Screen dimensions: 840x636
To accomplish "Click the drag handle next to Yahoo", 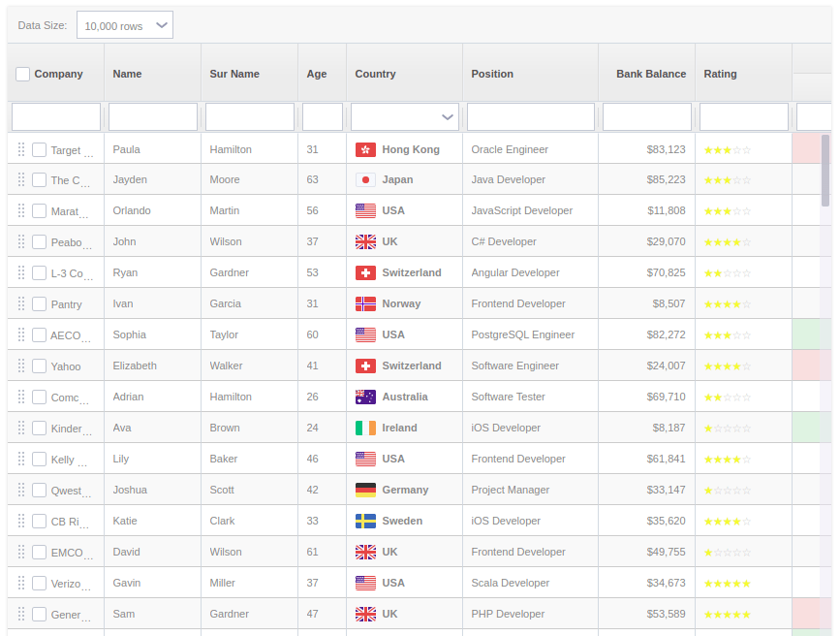I will click(x=21, y=366).
